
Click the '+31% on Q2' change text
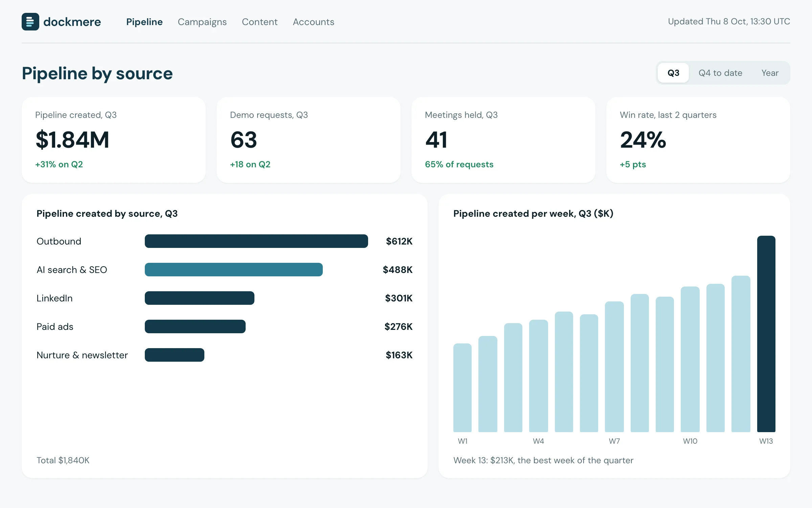tap(59, 165)
